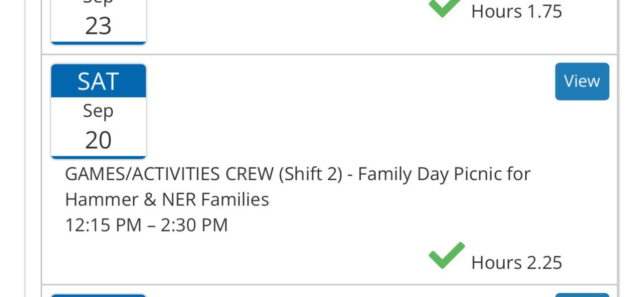The width and height of the screenshot is (644, 297).
Task: Click the blue underline of the Sep 20 tile
Action: click(x=98, y=158)
